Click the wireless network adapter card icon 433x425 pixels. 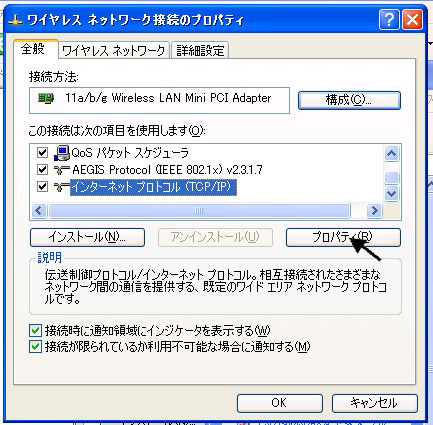pos(46,98)
